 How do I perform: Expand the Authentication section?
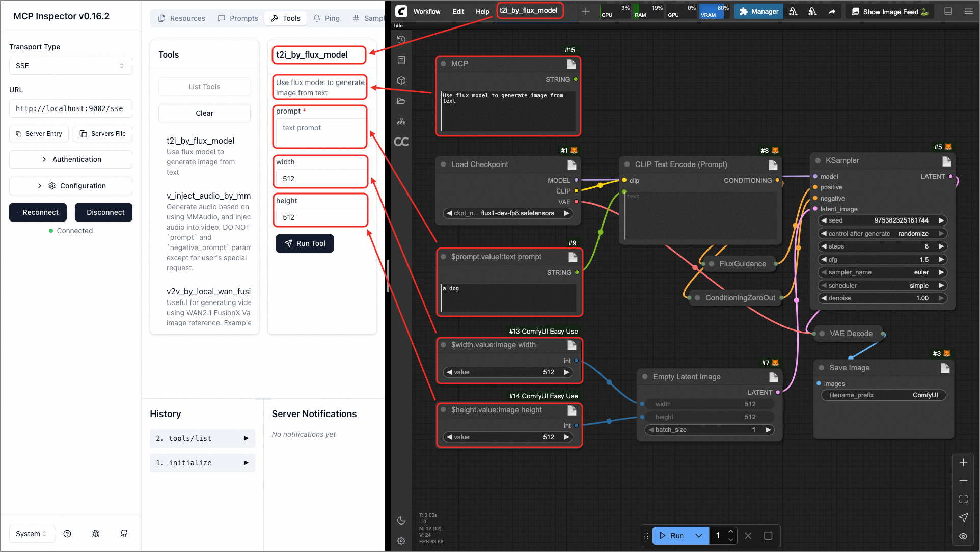coord(70,159)
